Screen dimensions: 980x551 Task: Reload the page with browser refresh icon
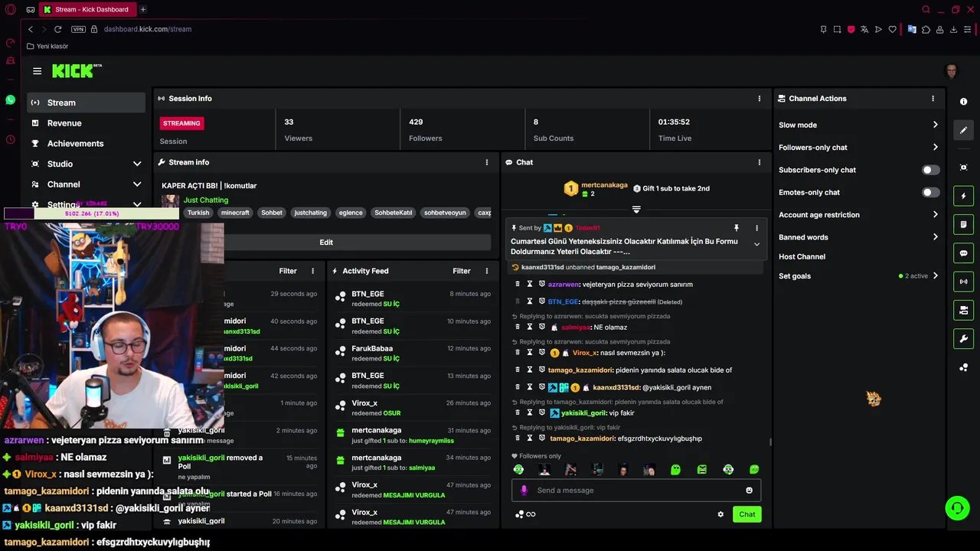57,29
